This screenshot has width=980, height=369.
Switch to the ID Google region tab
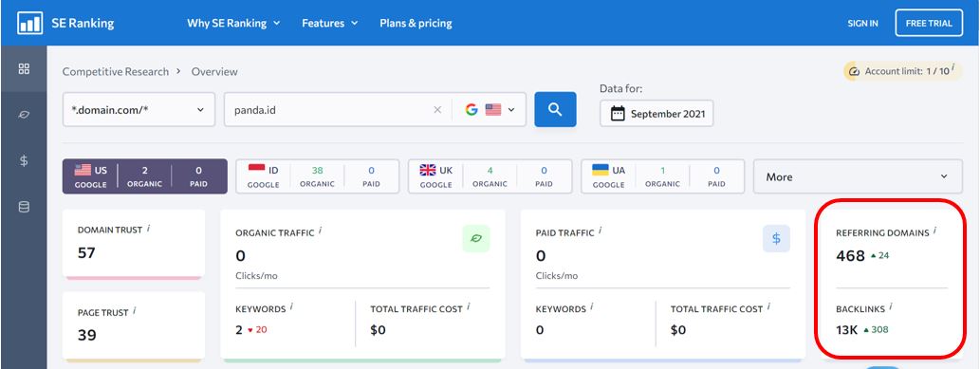click(318, 176)
